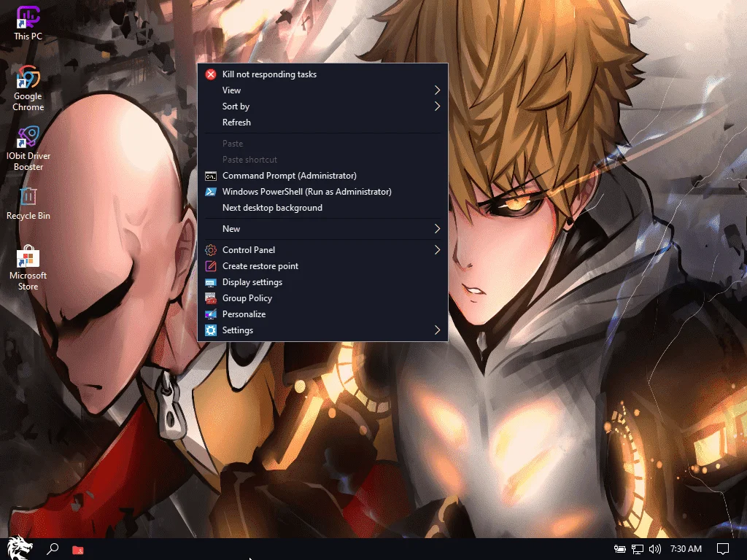Click the red X Kill tasks icon
Screen dimensions: 747x560
(x=211, y=74)
